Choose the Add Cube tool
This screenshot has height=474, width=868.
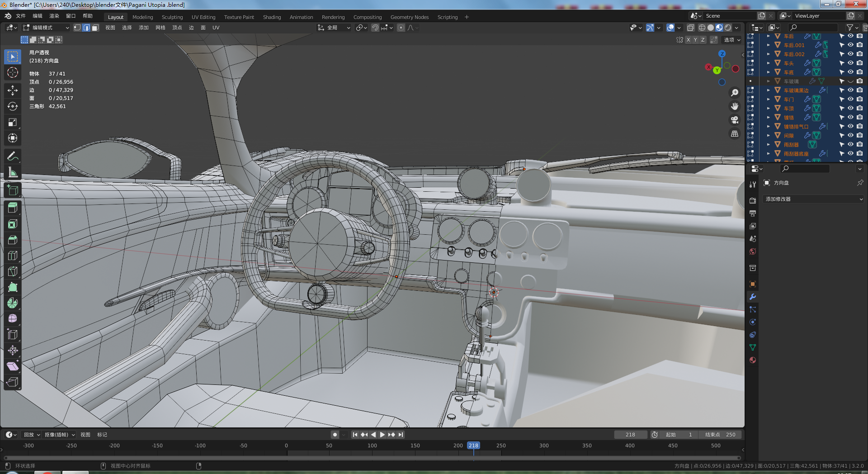tap(13, 190)
